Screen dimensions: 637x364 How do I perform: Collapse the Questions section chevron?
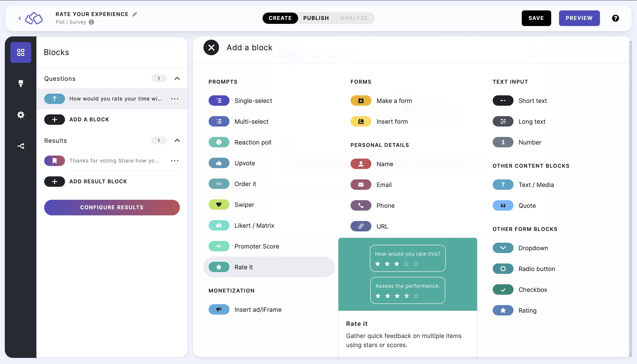(177, 78)
